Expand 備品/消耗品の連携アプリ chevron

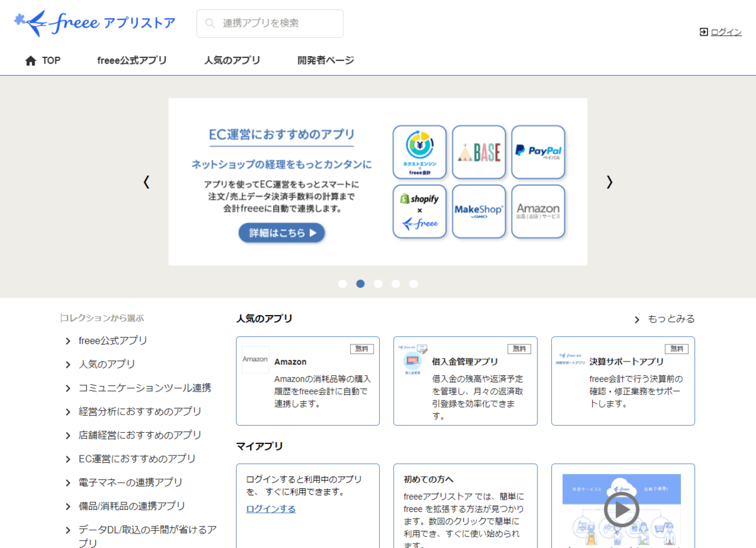tap(68, 506)
